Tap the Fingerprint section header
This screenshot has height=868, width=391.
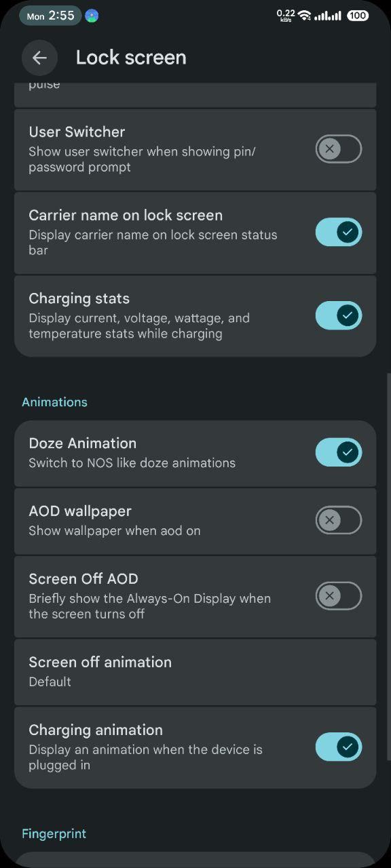[54, 833]
